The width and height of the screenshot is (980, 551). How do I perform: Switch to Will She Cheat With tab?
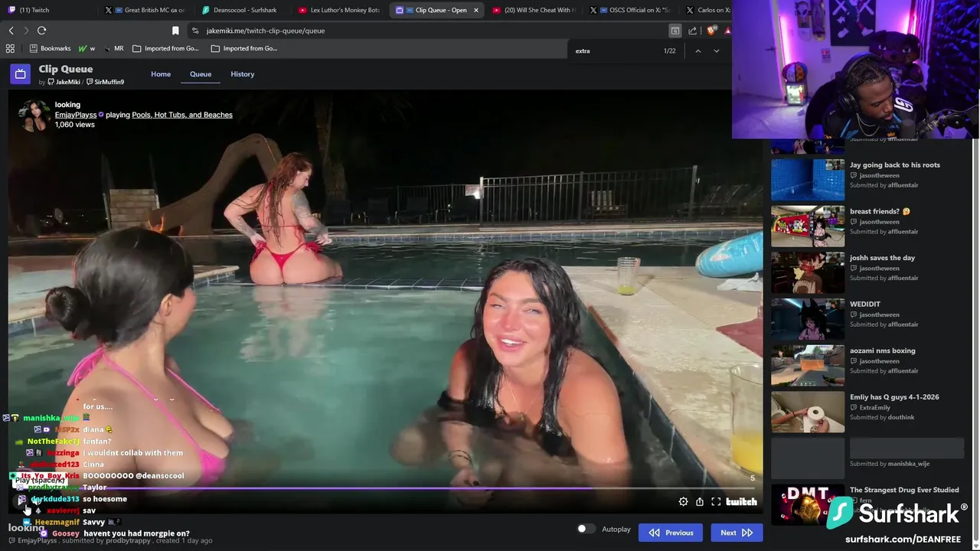(535, 10)
